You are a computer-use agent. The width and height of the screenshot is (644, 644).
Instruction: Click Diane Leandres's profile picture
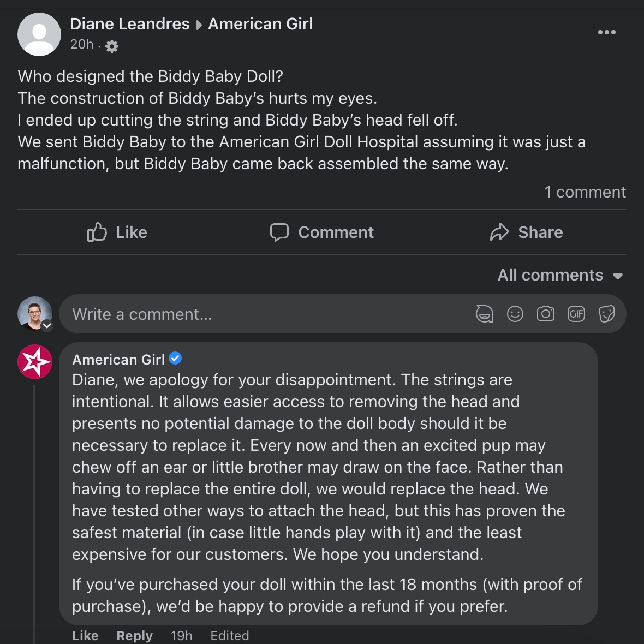pos(39,34)
